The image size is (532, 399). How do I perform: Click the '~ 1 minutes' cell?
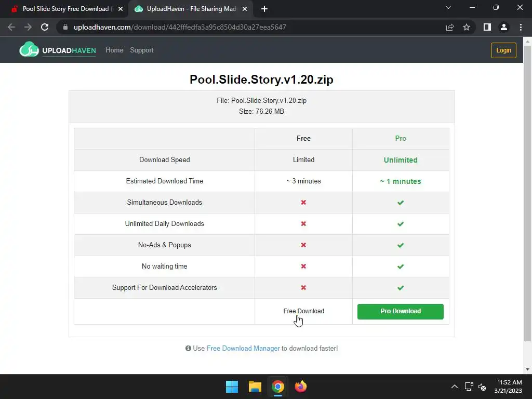click(401, 181)
